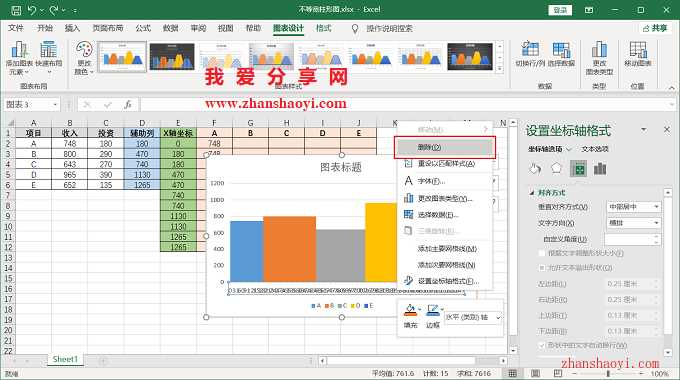Collapse the 对齐方式 section
The image size is (680, 380).
(532, 193)
